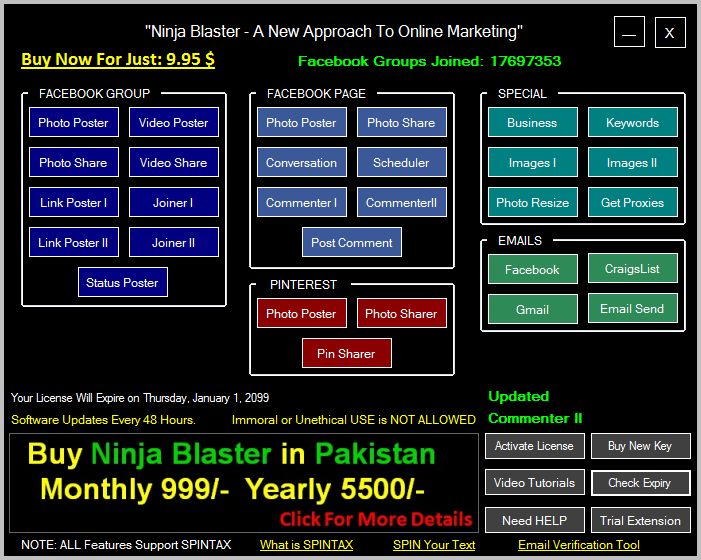701x560 pixels.
Task: Open the Keywords tool
Action: (x=633, y=122)
